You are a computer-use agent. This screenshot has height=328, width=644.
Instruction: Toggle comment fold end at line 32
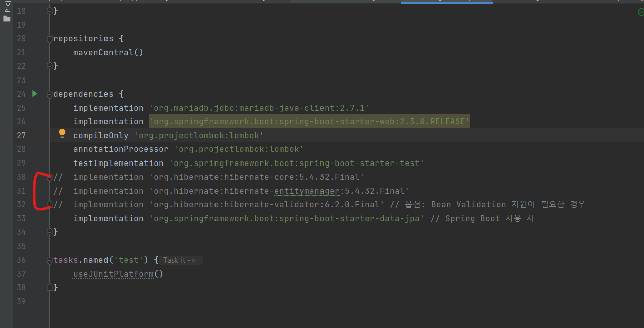click(x=49, y=205)
